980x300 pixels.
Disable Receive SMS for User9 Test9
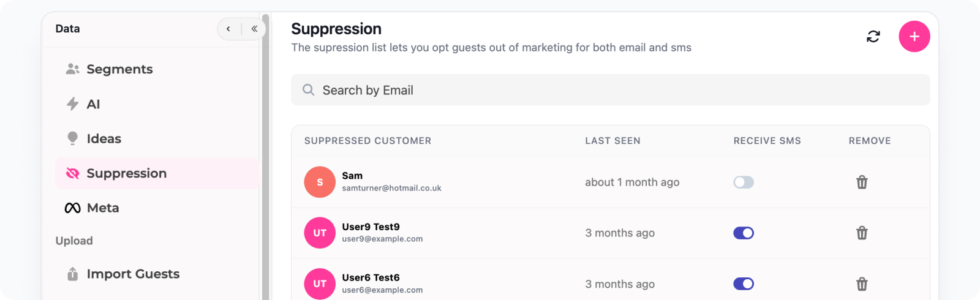(x=744, y=233)
